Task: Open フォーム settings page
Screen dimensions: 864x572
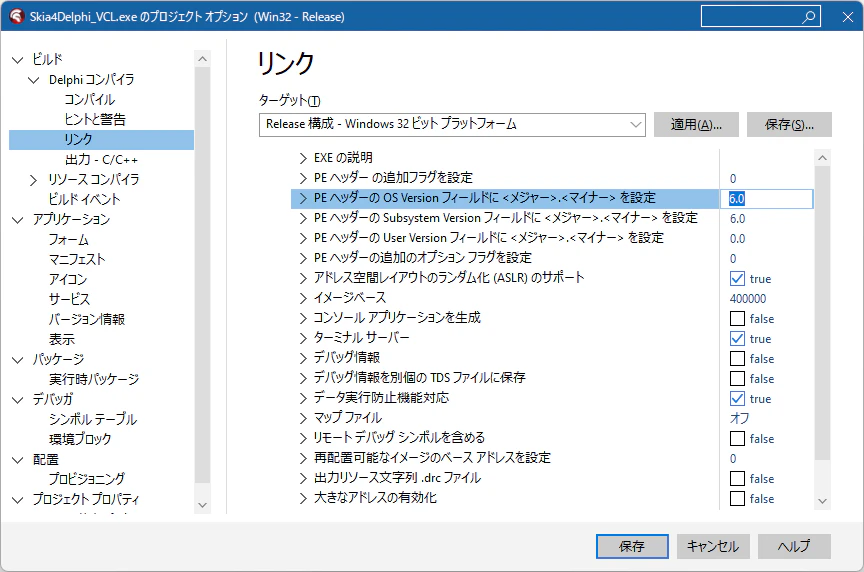Action: click(x=68, y=240)
